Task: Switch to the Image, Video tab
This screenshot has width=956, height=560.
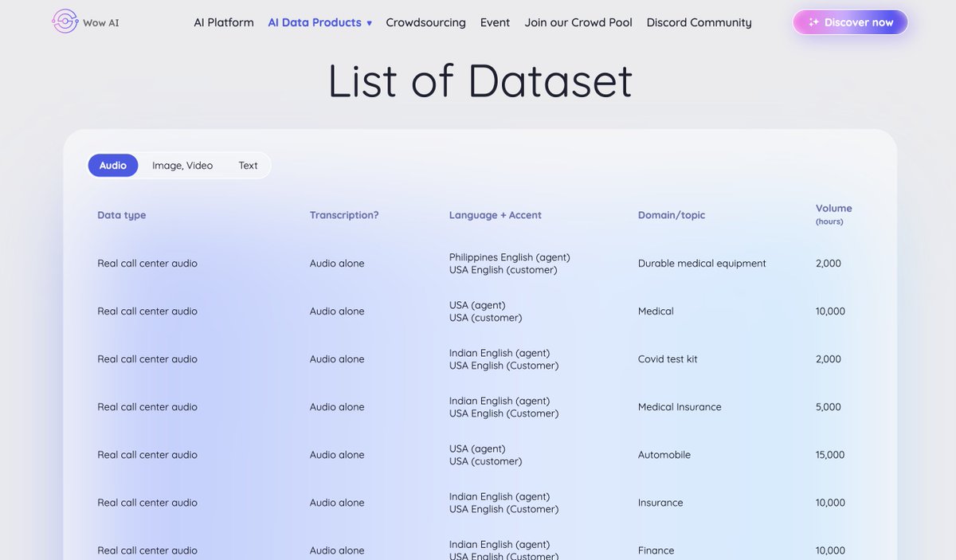Action: coord(182,166)
